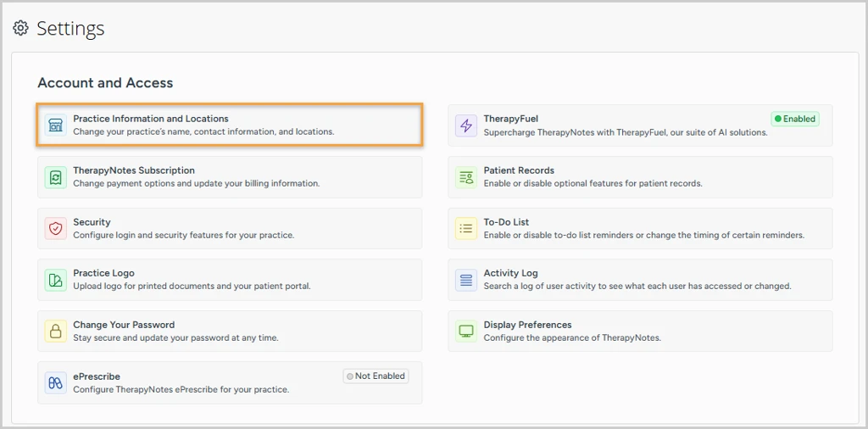Click 'Stay secure and update your password' text

point(176,337)
